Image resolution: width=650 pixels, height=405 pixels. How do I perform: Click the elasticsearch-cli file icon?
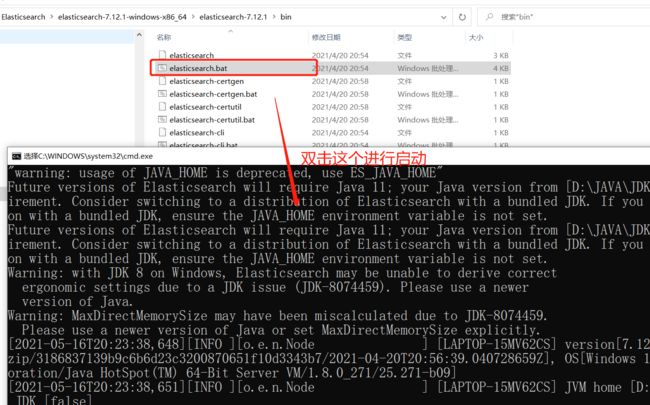pyautogui.click(x=162, y=132)
